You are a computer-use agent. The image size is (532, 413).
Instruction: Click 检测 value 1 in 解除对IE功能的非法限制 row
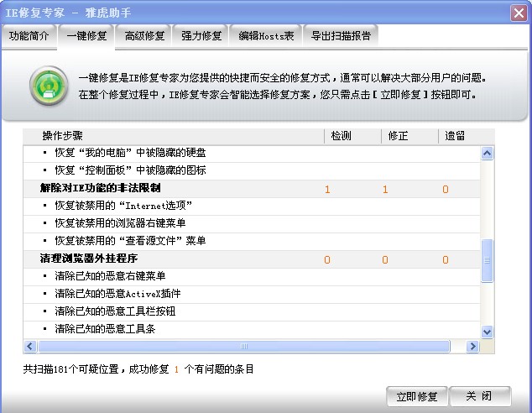click(x=327, y=190)
